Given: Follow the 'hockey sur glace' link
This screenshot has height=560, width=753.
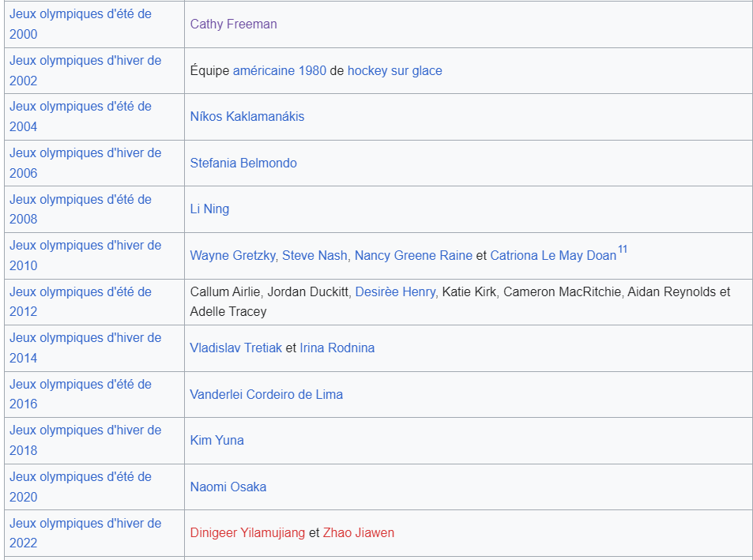Looking at the screenshot, I should (395, 70).
